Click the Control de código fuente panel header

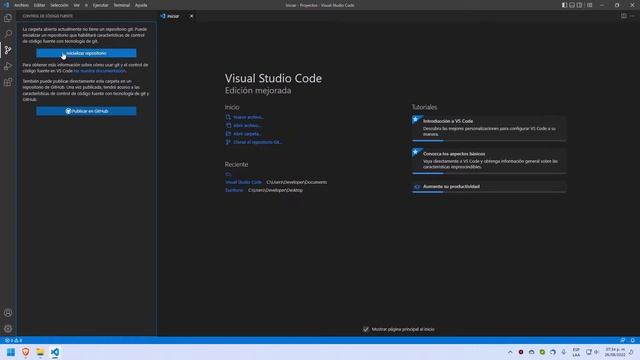click(48, 16)
